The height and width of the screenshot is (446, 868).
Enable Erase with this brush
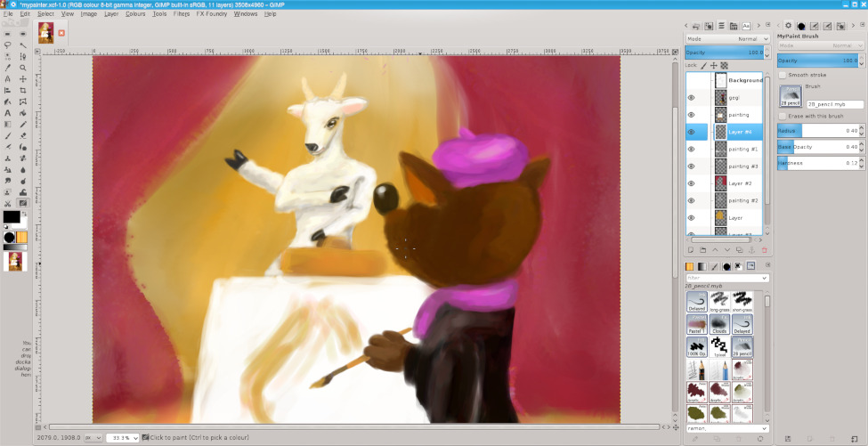tap(783, 117)
